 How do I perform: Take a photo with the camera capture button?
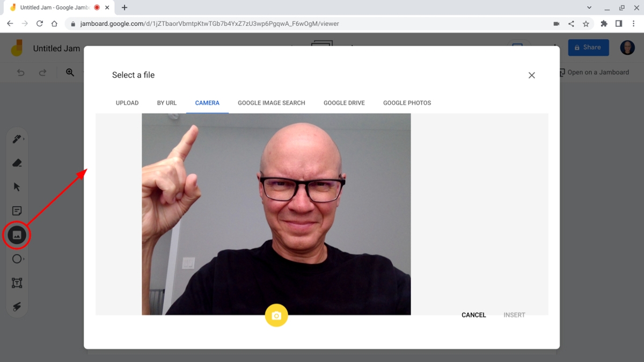276,315
